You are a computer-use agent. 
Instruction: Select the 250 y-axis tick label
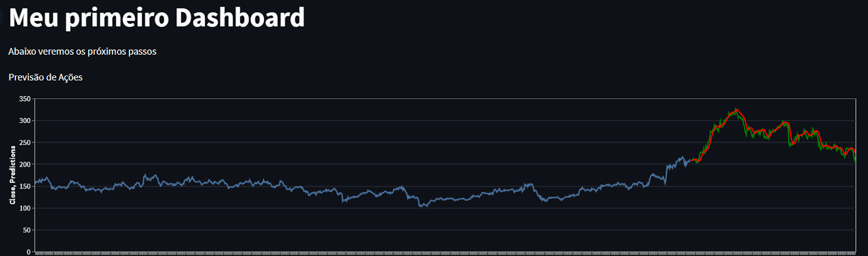25,143
